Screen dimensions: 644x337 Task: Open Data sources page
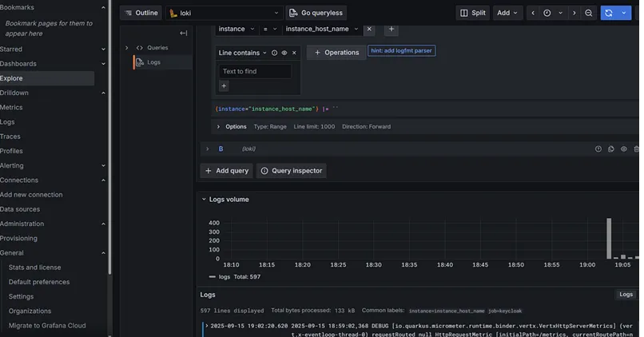click(x=20, y=209)
